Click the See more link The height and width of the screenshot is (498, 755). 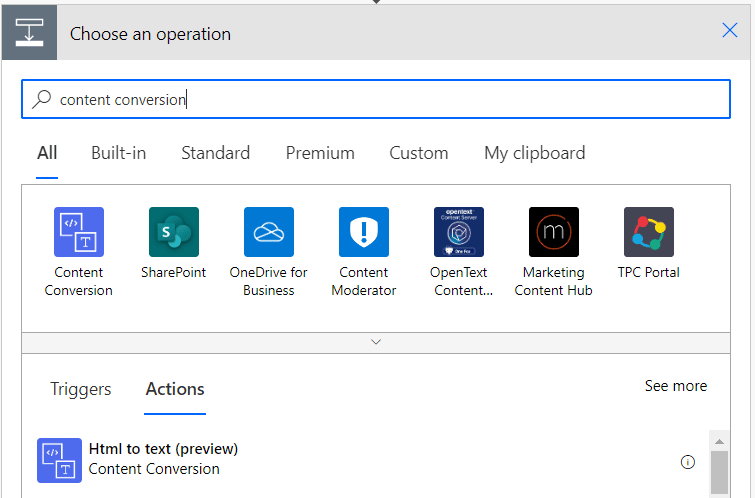pos(676,386)
